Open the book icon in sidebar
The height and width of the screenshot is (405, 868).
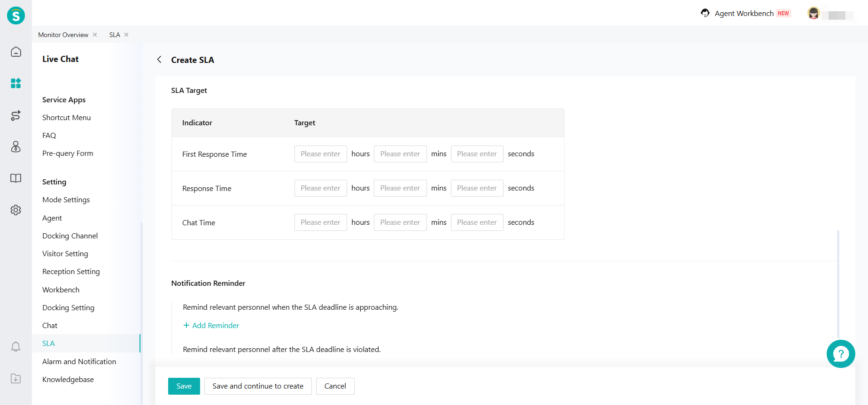16,178
